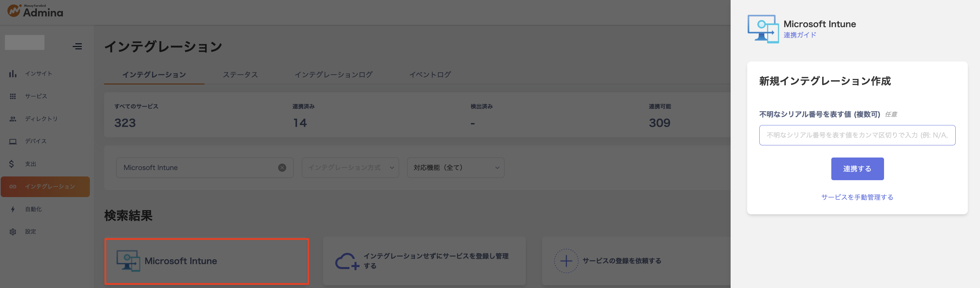The height and width of the screenshot is (288, 980).
Task: Click the デバイス laptop icon
Action: (x=13, y=142)
